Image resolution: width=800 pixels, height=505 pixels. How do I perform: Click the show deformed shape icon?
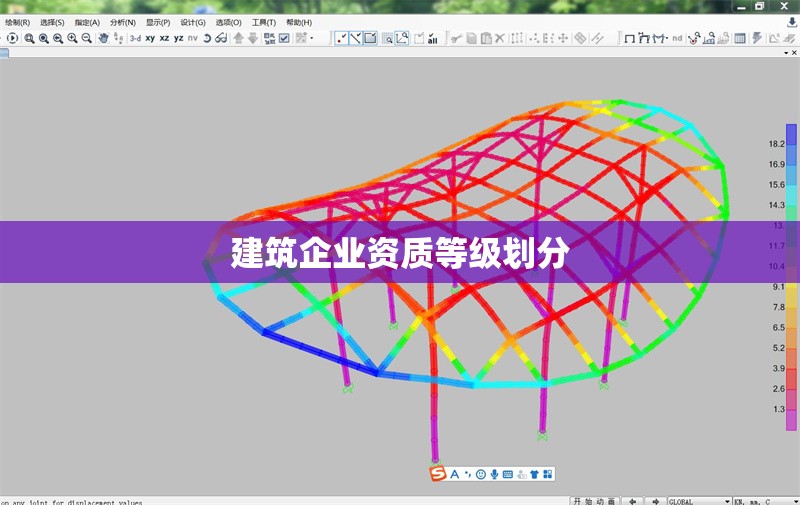(x=644, y=38)
